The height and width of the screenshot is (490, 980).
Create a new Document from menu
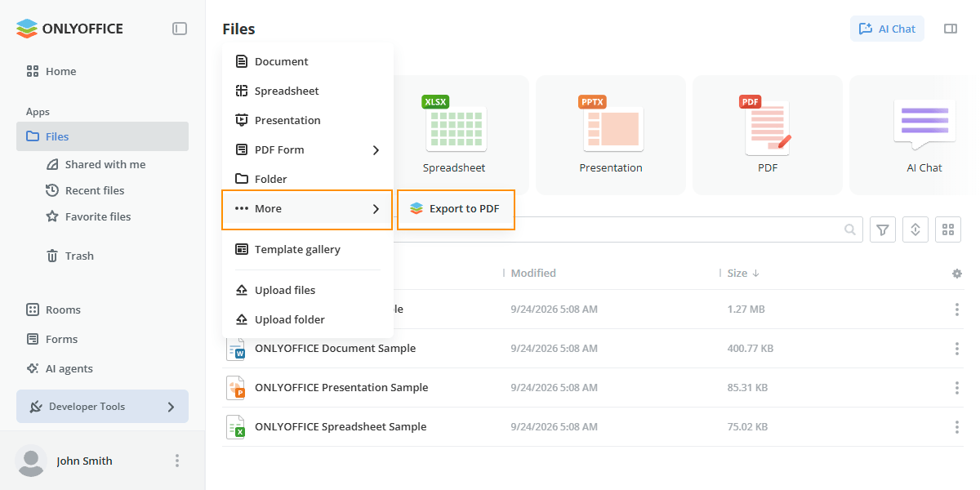pos(308,61)
